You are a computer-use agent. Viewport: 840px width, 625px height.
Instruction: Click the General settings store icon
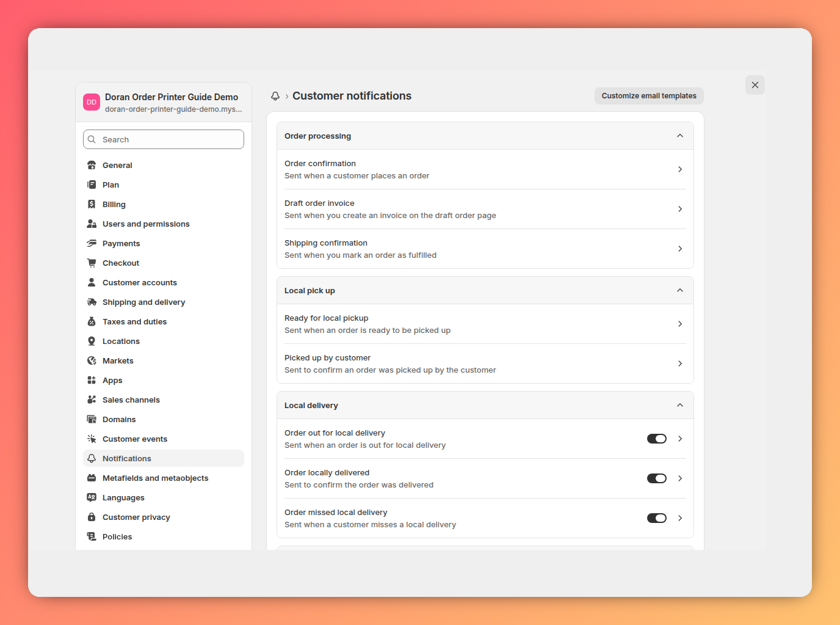(x=92, y=165)
